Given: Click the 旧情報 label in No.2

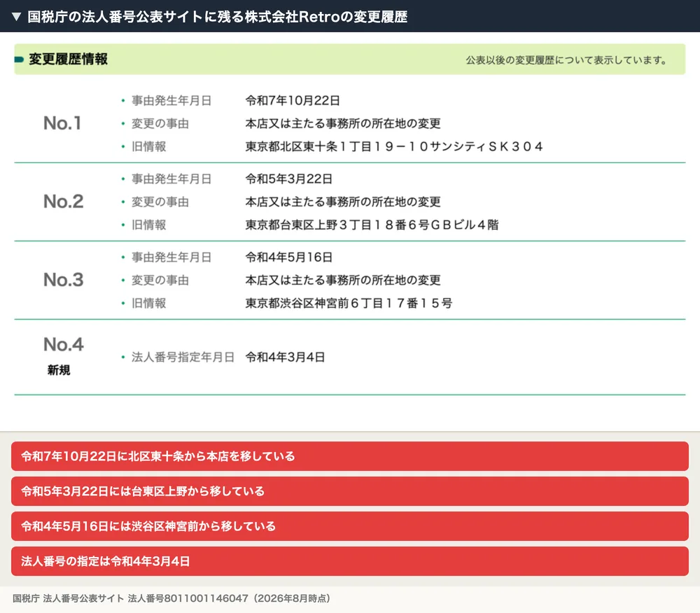Looking at the screenshot, I should pyautogui.click(x=148, y=225).
